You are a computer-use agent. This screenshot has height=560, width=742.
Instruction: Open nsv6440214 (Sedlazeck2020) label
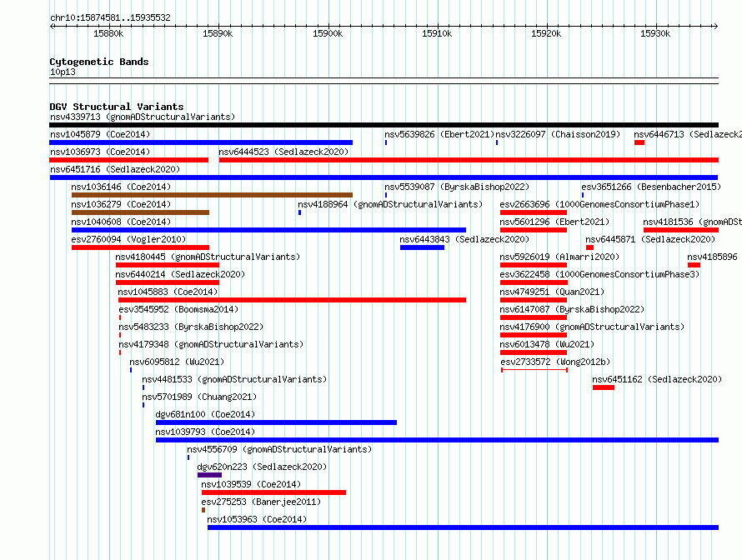coord(180,274)
